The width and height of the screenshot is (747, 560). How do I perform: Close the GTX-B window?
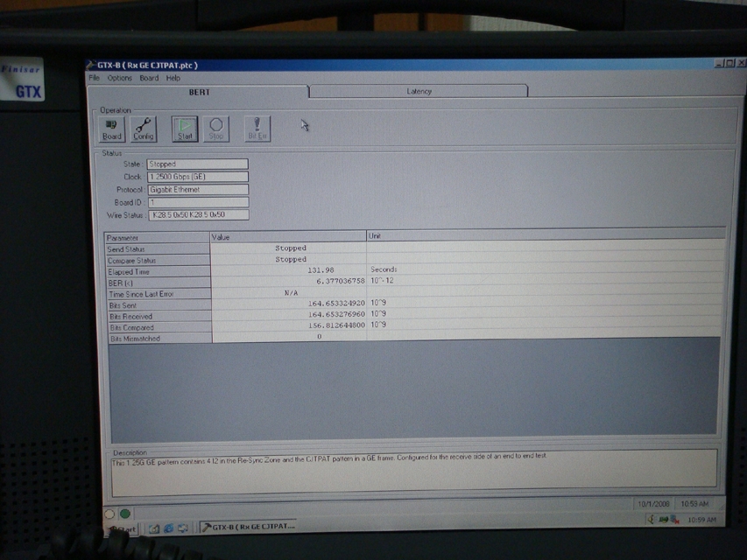[x=741, y=63]
